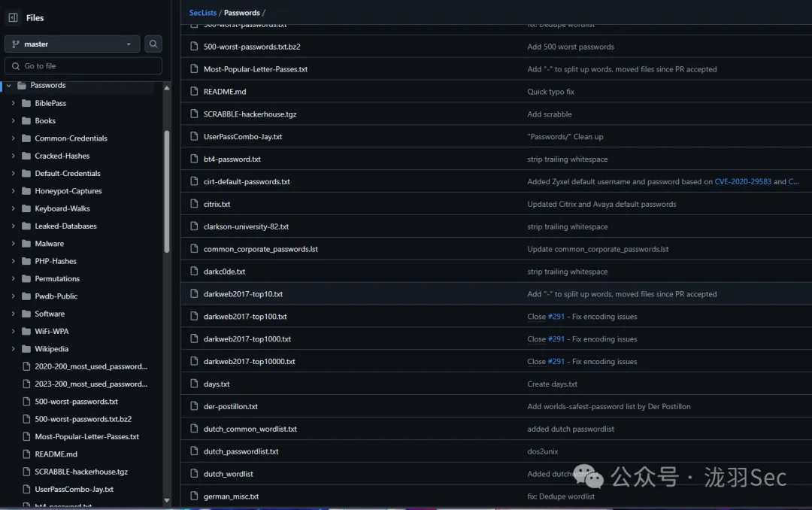Screen dimensions: 812x510
Task: Click file icon beside dutch_passwordlist.txt
Action: pyautogui.click(x=194, y=451)
